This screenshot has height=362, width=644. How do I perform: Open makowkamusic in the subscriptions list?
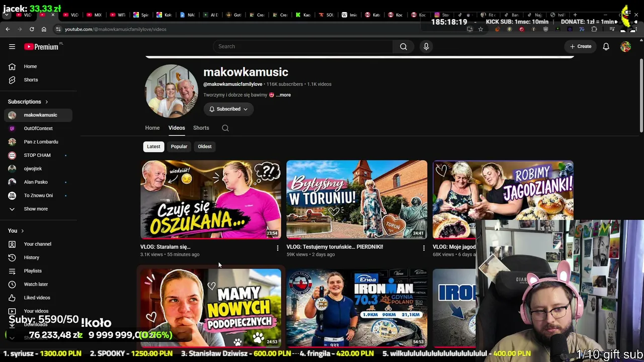coord(38,115)
